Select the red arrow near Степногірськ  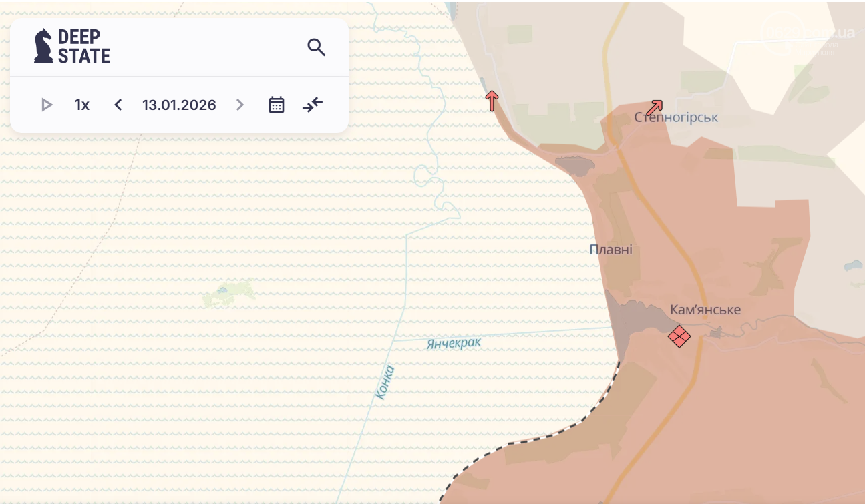[655, 107]
